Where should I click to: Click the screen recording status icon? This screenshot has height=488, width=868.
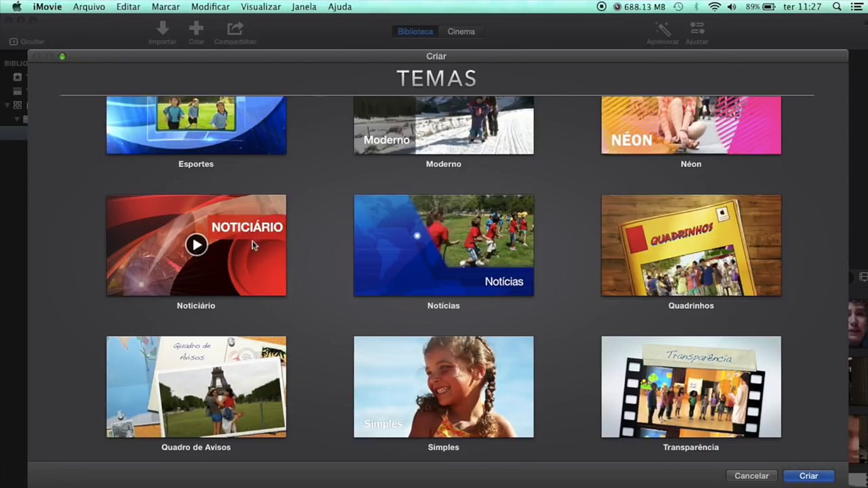click(x=601, y=7)
